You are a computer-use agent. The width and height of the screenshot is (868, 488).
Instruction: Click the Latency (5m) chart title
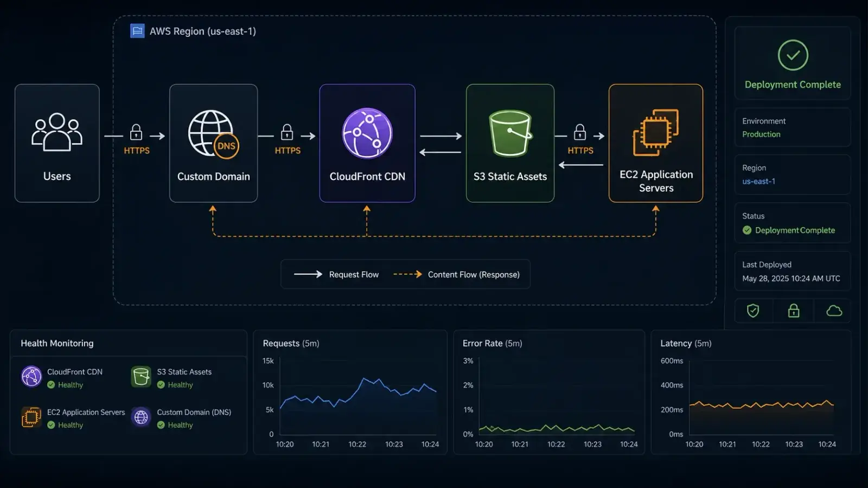(x=686, y=343)
